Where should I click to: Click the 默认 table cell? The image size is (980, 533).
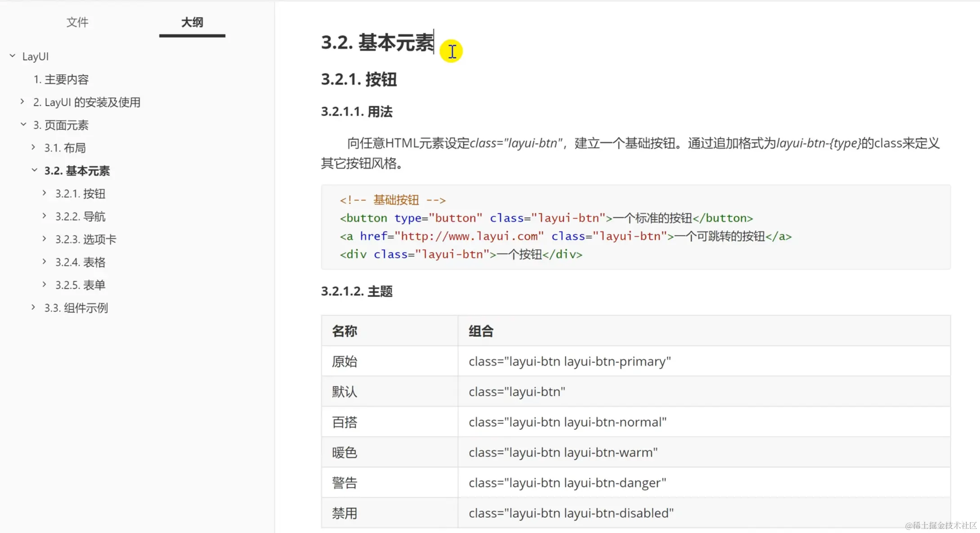tap(389, 392)
